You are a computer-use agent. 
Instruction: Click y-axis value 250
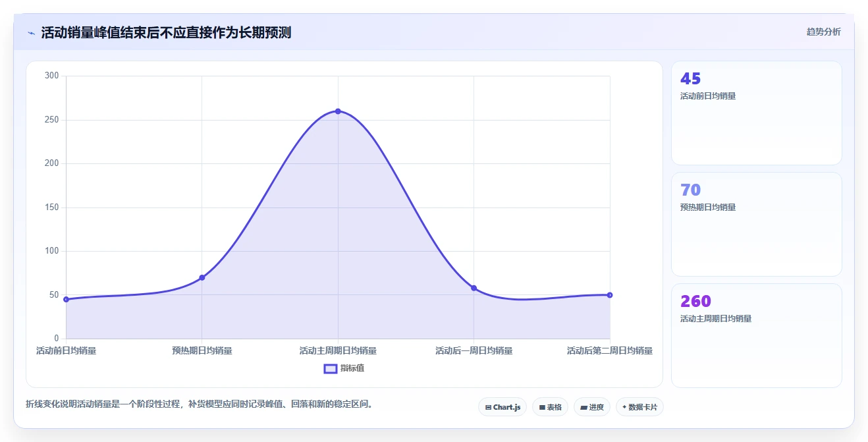tap(51, 120)
